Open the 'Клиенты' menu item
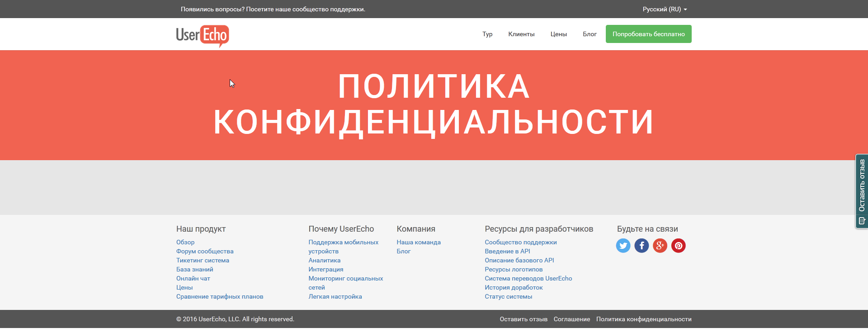This screenshot has width=868, height=333. (521, 34)
